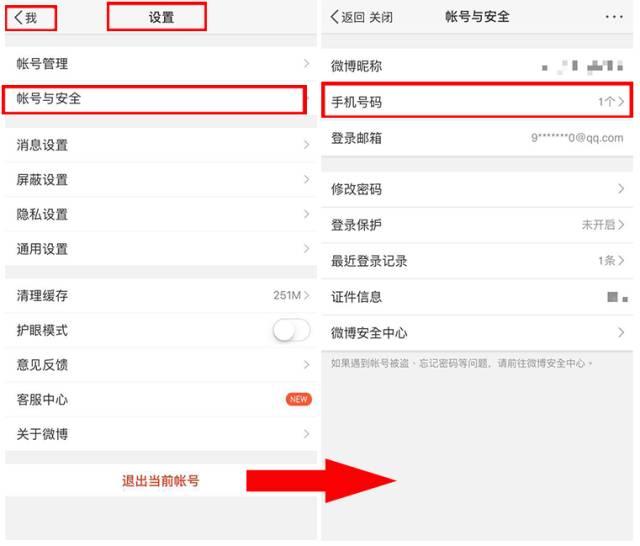
Task: Click 1条 login record count
Action: [x=607, y=260]
